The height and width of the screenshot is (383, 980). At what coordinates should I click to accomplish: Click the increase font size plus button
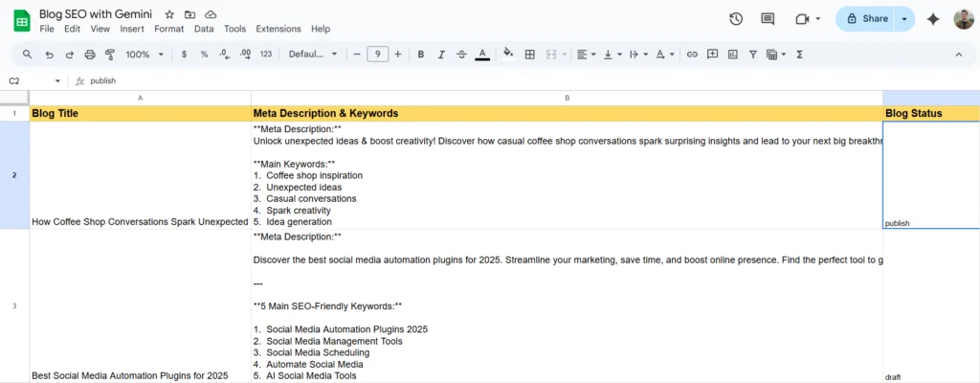(x=398, y=55)
